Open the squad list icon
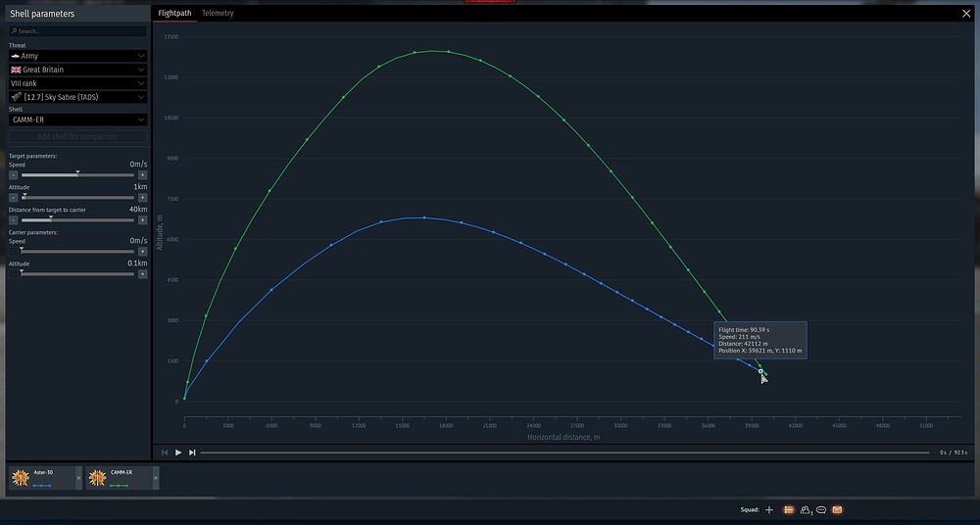The height and width of the screenshot is (525, 980). 789,510
